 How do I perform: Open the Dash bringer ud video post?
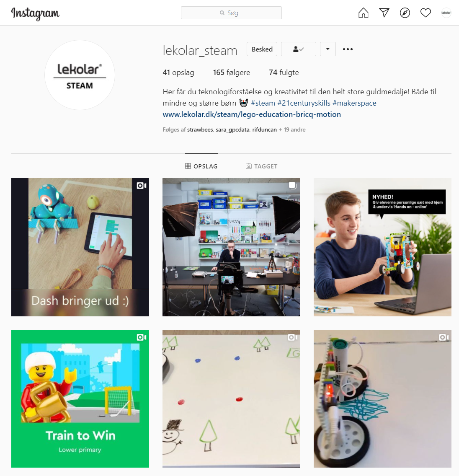tap(80, 247)
